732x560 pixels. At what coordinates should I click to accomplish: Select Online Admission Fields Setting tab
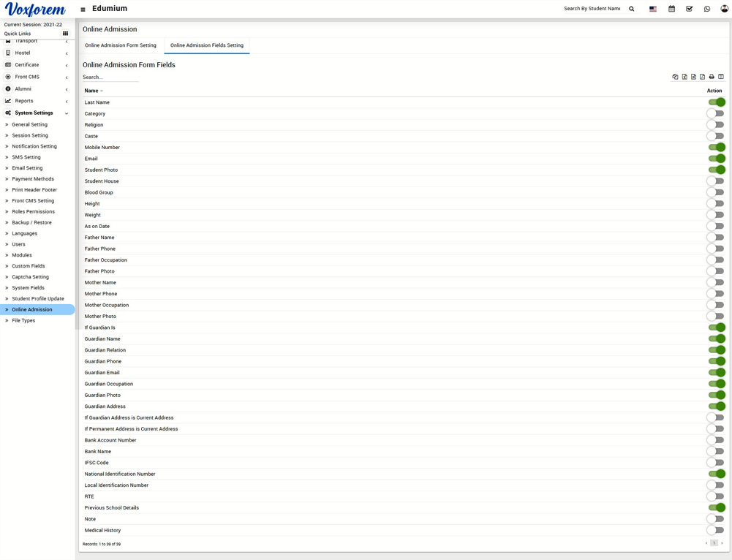tap(207, 45)
